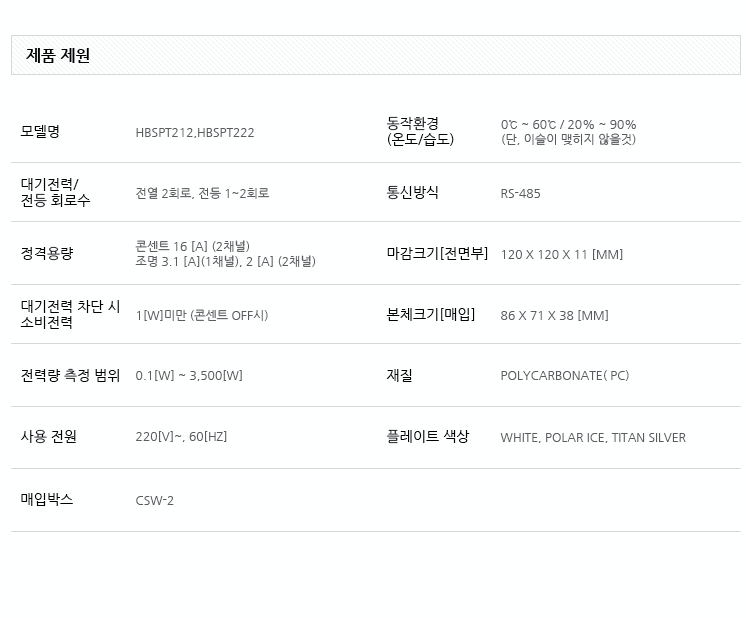Click the 전열 2회로, 전등 1~2회로 value
746x618 pixels.
pos(202,193)
